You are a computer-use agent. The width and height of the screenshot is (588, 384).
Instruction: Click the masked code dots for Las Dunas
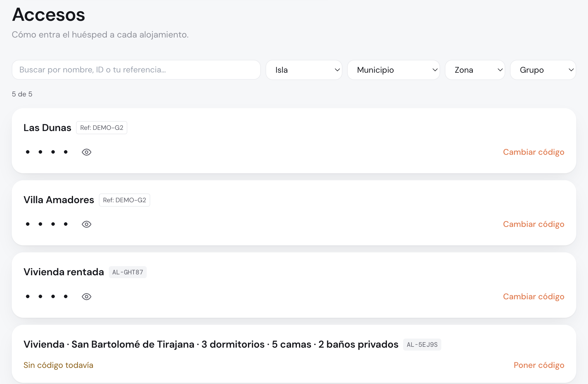[47, 152]
